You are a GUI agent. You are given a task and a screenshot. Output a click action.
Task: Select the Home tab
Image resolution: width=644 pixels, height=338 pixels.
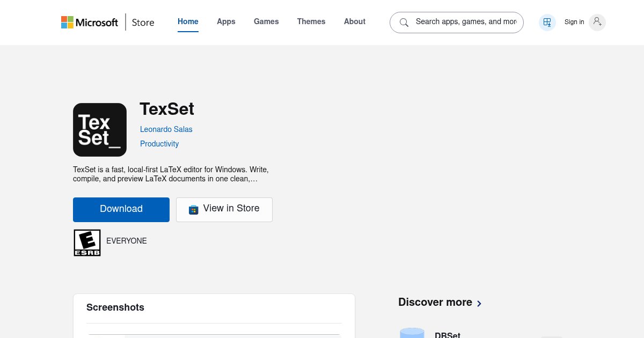click(188, 21)
